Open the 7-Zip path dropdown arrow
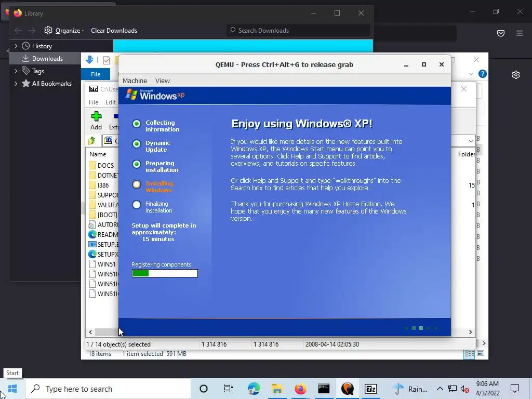Image resolution: width=532 pixels, height=399 pixels. point(471,141)
